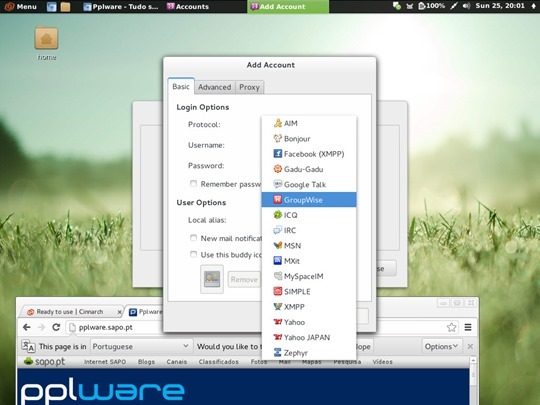Go back in Chrome browser
This screenshot has width=540, height=405.
click(27, 327)
